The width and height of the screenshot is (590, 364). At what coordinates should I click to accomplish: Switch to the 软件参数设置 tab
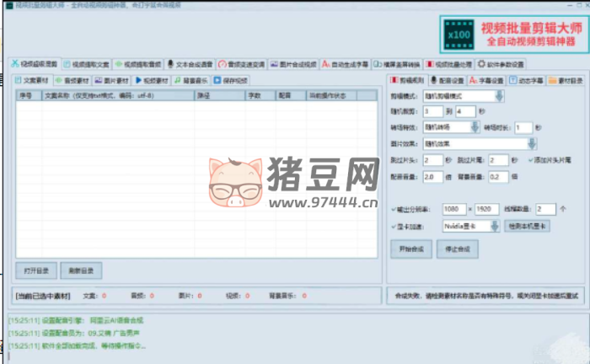point(502,63)
